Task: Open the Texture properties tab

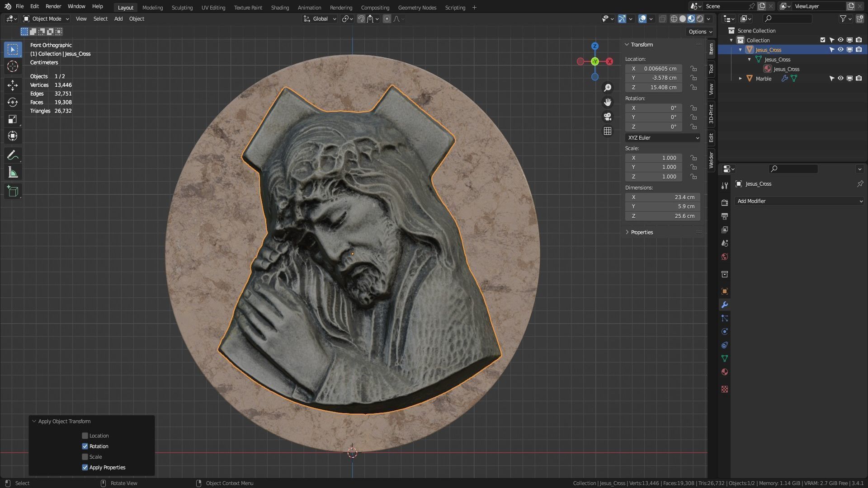Action: [x=725, y=389]
